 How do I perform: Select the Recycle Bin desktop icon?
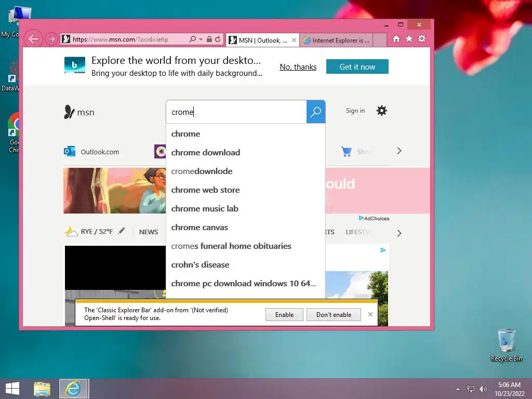pyautogui.click(x=506, y=345)
